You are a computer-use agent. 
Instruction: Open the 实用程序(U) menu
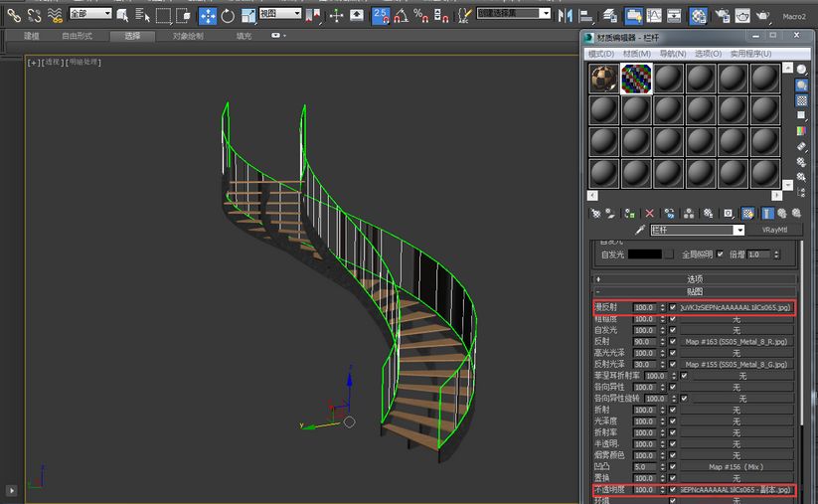(x=750, y=54)
